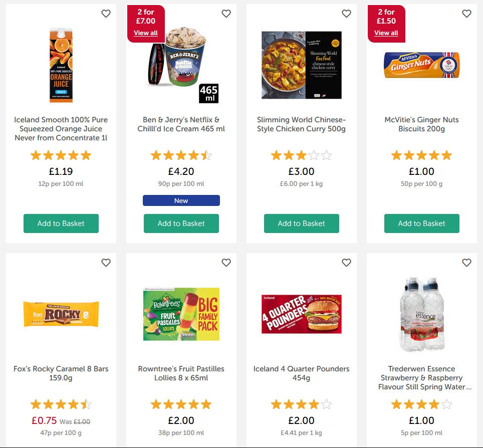Viewport: 483px width, 448px height.
Task: Add McVitie's Ginger Nuts to basket
Action: coord(421,223)
